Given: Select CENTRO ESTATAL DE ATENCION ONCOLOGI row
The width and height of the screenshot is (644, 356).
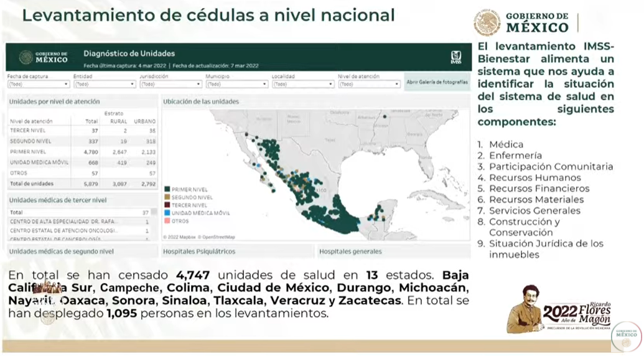Looking at the screenshot, I should coord(79,231).
